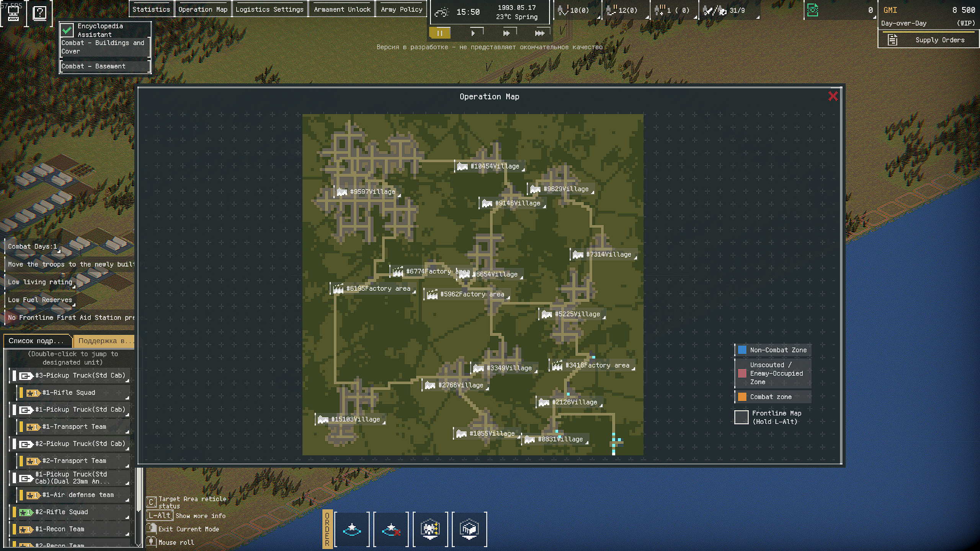Expand the Low Fuel Reserves notification
Image resolution: width=980 pixels, height=551 pixels.
40,300
